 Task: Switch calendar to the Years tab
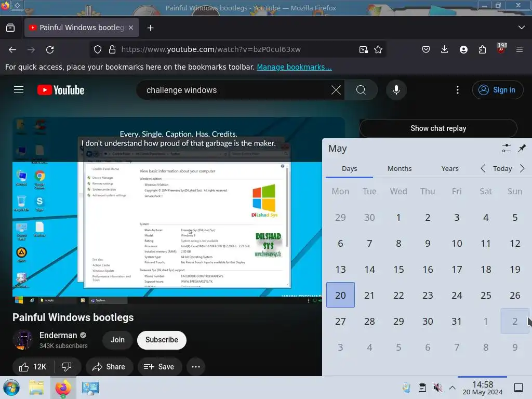point(449,169)
